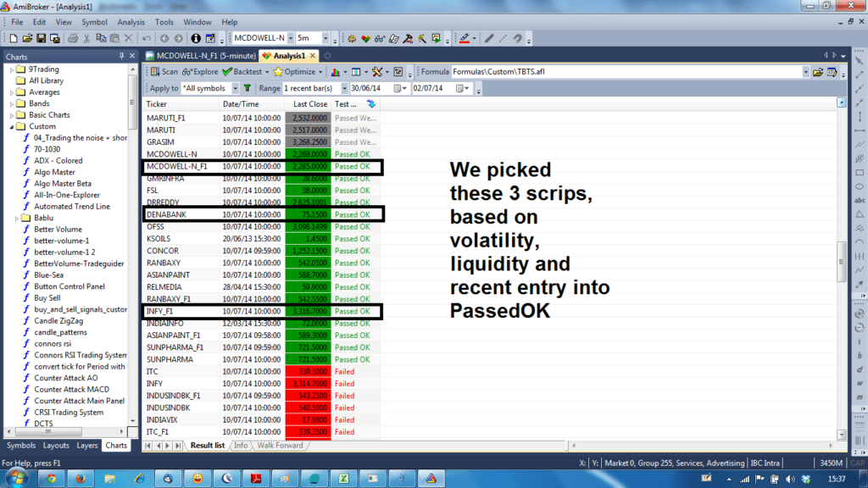Click the filter icon beside Apply to
868x488 pixels.
click(246, 87)
